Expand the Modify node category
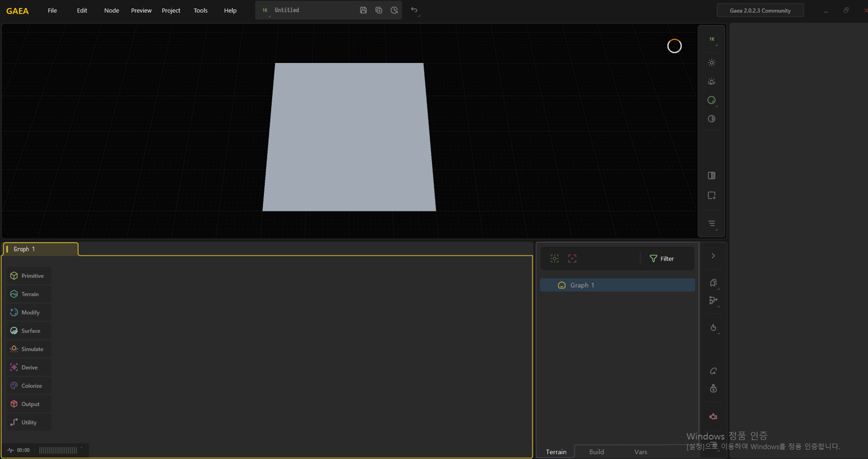The width and height of the screenshot is (868, 459). click(29, 312)
